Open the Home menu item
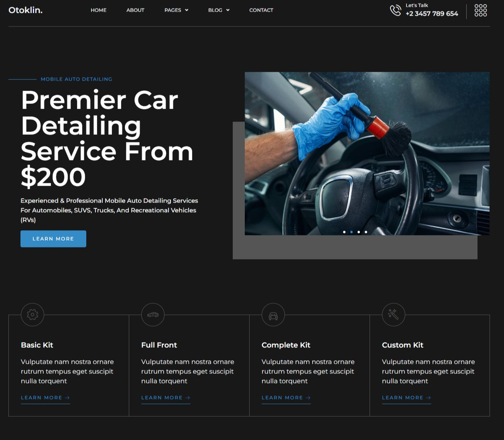 (98, 10)
